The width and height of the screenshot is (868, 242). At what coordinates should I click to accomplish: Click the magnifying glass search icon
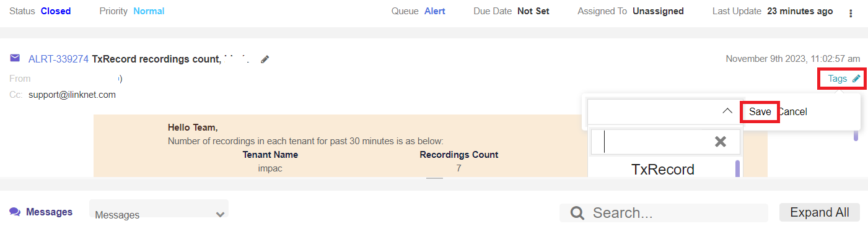coord(577,213)
